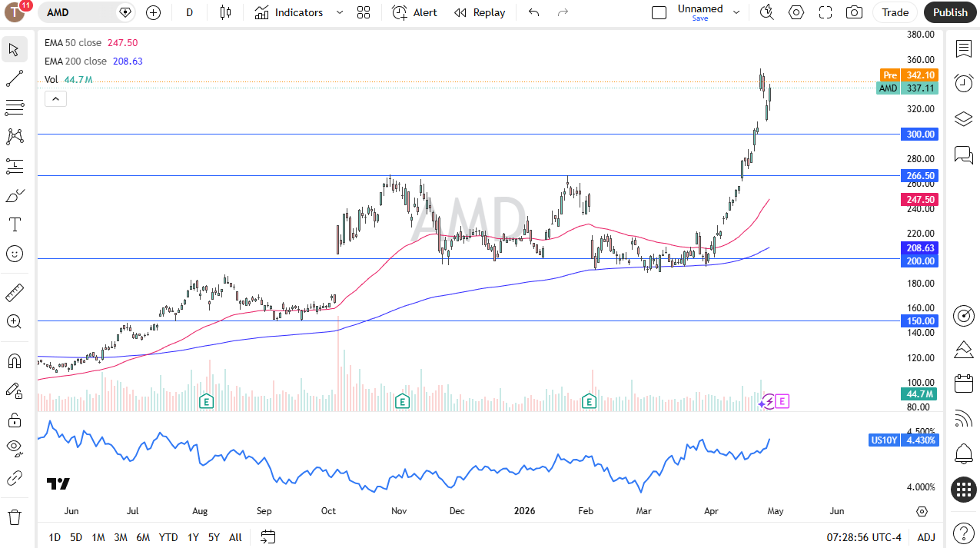Select the zoom in tool
This screenshot has width=980, height=548.
point(14,322)
